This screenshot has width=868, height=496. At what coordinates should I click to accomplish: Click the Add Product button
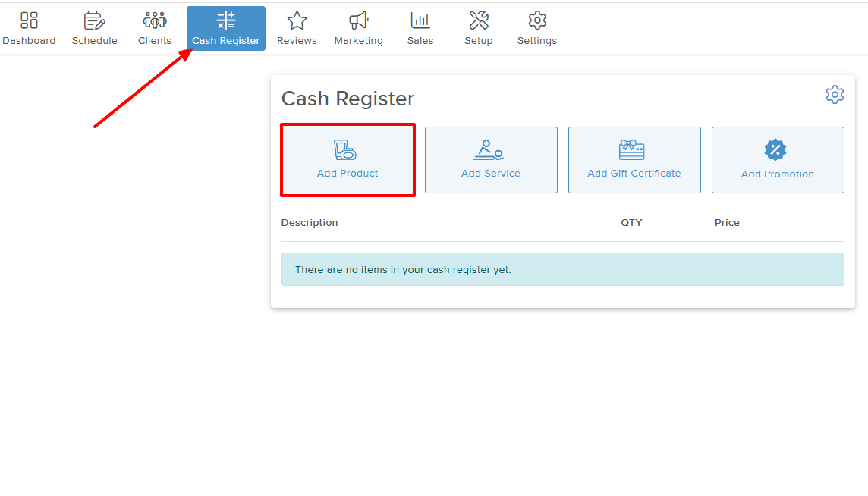coord(348,160)
